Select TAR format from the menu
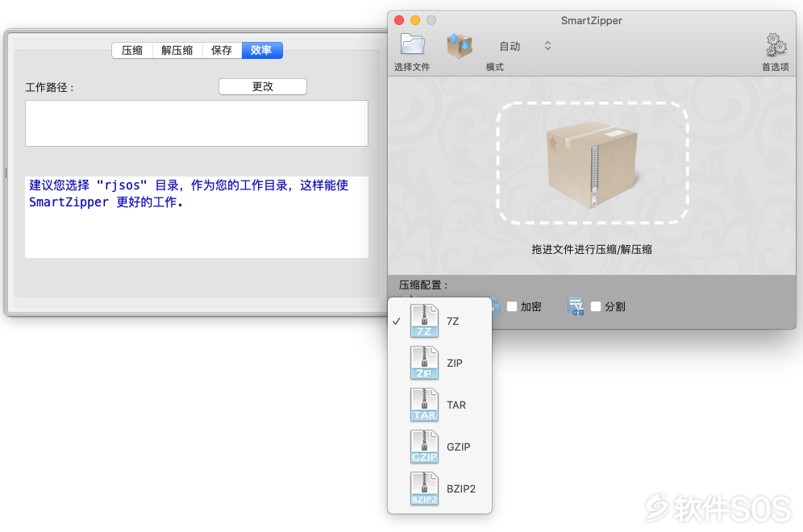The height and width of the screenshot is (532, 803). (x=440, y=405)
